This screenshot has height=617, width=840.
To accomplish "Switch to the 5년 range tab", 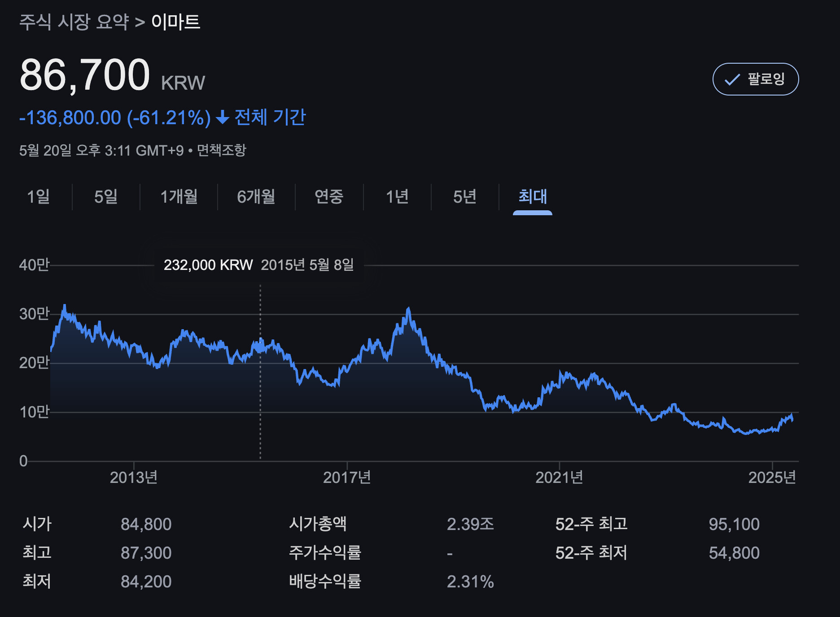I will pos(464,196).
